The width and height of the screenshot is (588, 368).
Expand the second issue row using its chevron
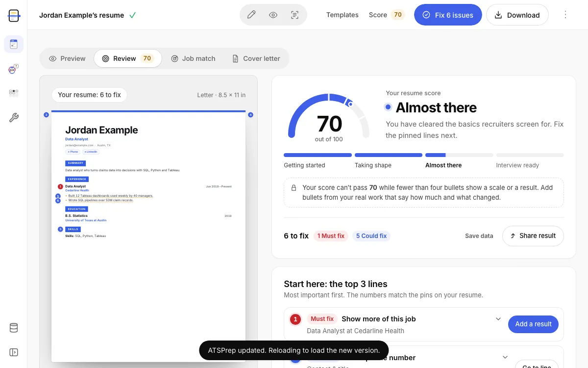pyautogui.click(x=505, y=357)
